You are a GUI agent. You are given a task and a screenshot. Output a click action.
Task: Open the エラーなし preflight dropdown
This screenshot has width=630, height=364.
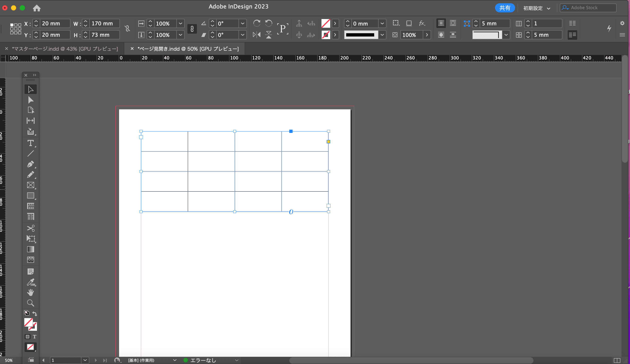237,360
